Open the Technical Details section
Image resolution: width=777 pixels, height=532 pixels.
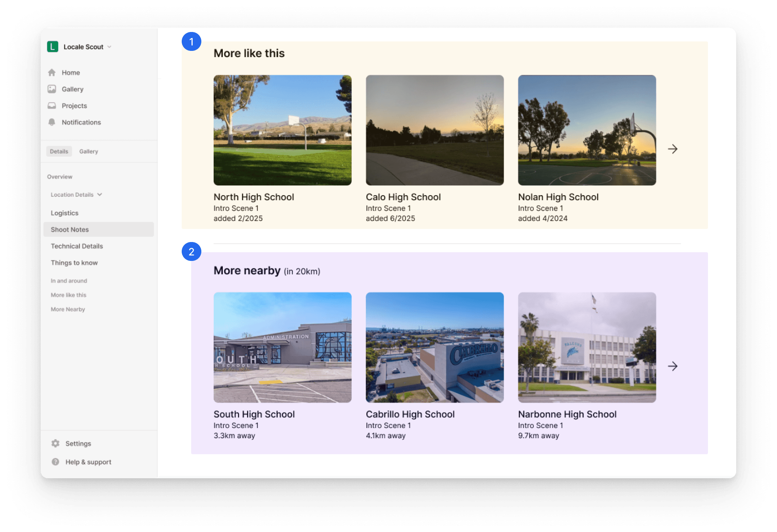(x=77, y=246)
